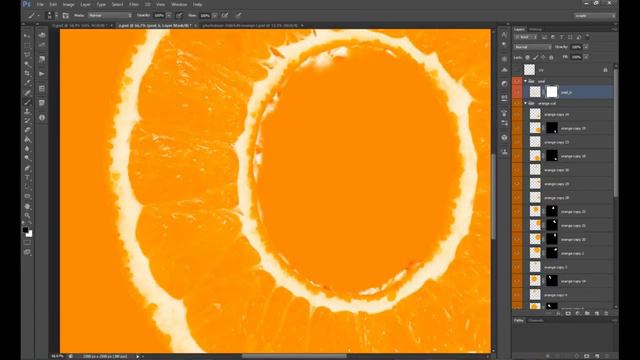Open the workspace switcher dropdown
Image resolution: width=640 pixels, height=360 pixels.
(595, 16)
